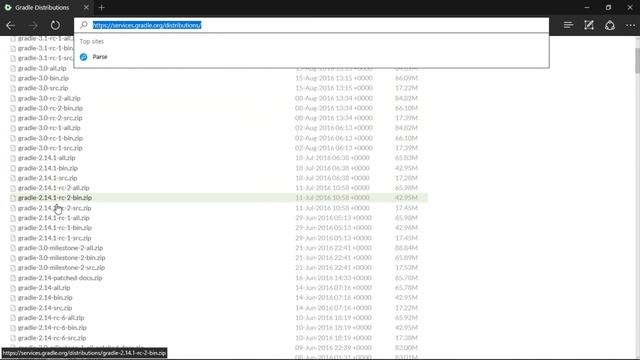Open the Hub menu icon

click(x=568, y=25)
